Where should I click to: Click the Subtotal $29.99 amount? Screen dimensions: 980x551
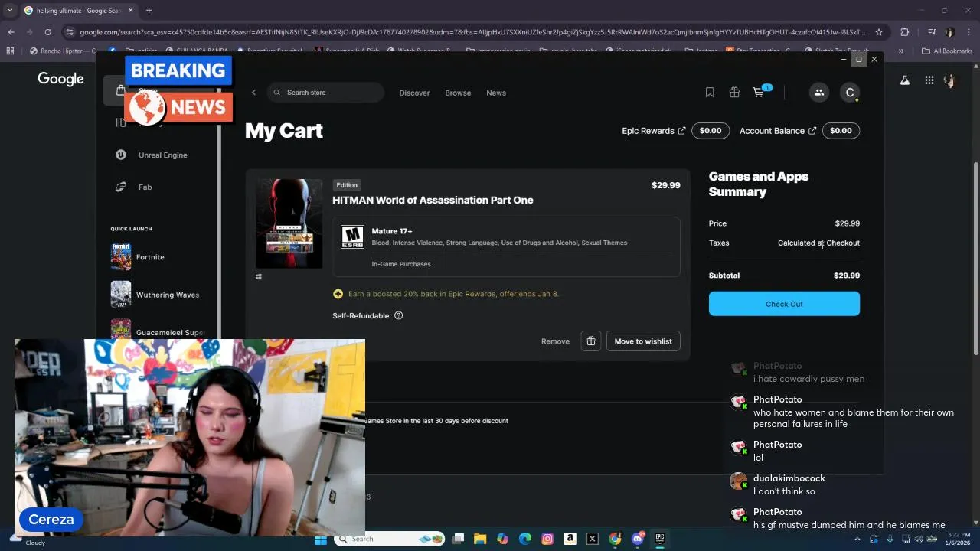pos(847,275)
